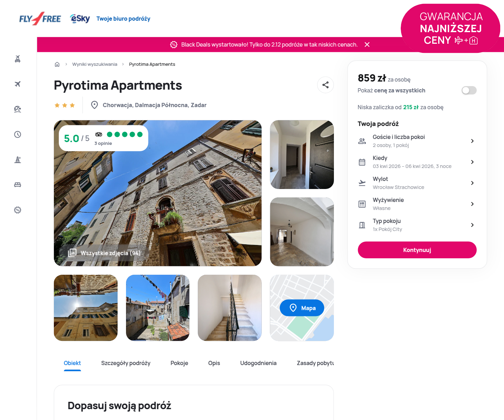This screenshot has width=504, height=420.
Task: Share Pyrotima Apartments via share icon
Action: (x=325, y=85)
